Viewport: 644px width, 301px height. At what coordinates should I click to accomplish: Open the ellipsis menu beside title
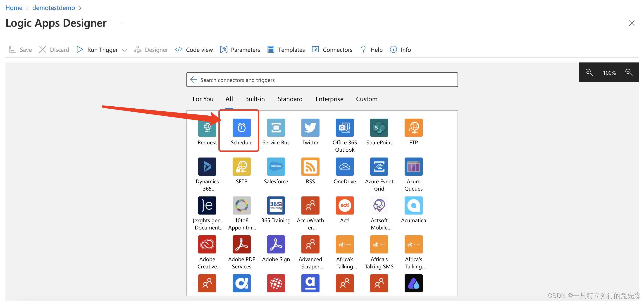click(121, 23)
